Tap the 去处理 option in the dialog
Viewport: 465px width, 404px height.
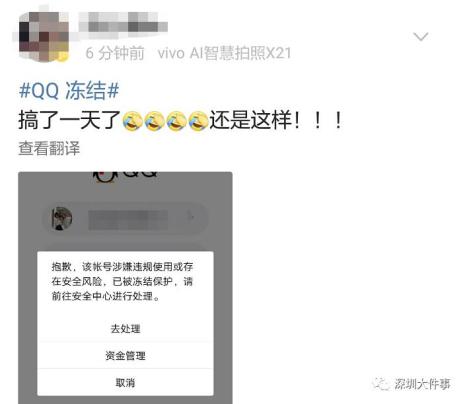point(125,329)
